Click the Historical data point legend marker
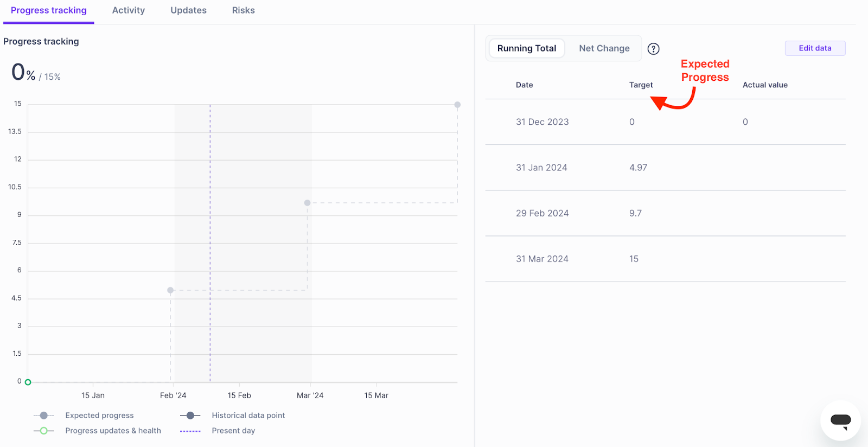This screenshot has height=447, width=868. coord(190,416)
